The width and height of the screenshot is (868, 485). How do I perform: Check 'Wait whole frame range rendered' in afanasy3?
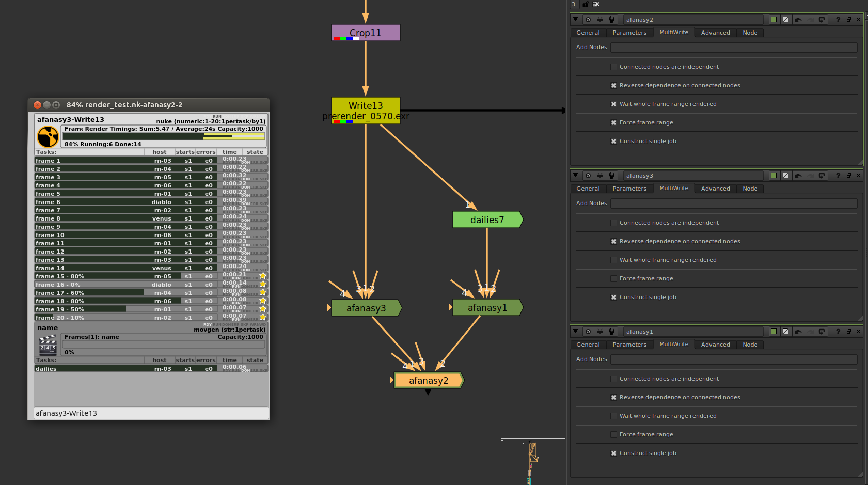[613, 260]
